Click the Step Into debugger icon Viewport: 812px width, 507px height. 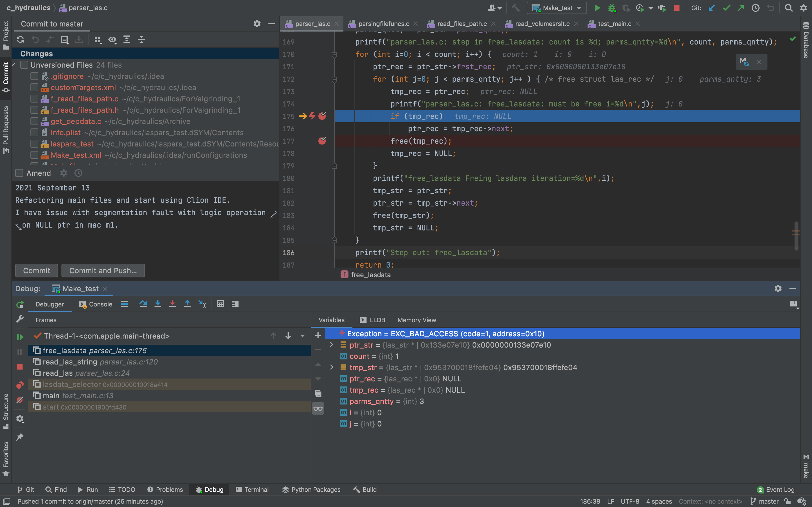tap(158, 304)
